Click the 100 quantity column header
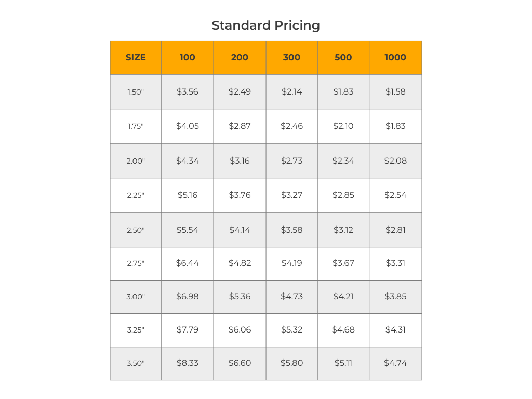 (188, 57)
